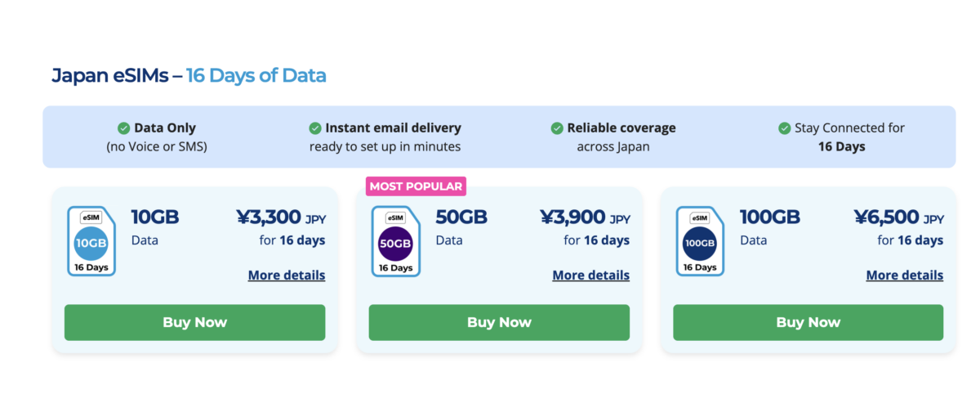Click the Instant email delivery checkmark icon

[x=315, y=128]
